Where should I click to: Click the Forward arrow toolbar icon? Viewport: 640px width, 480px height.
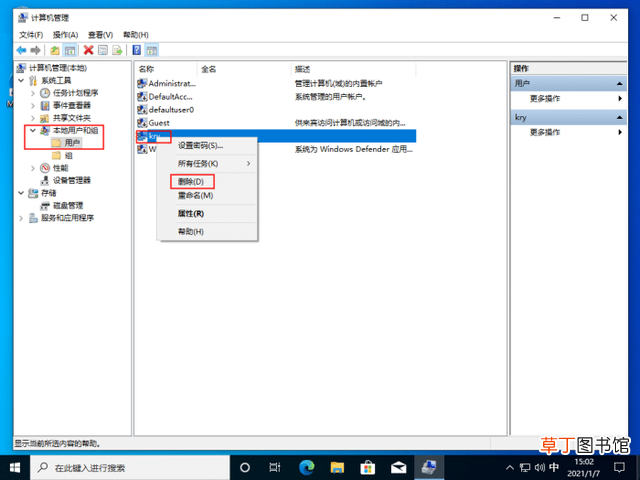tap(36, 50)
